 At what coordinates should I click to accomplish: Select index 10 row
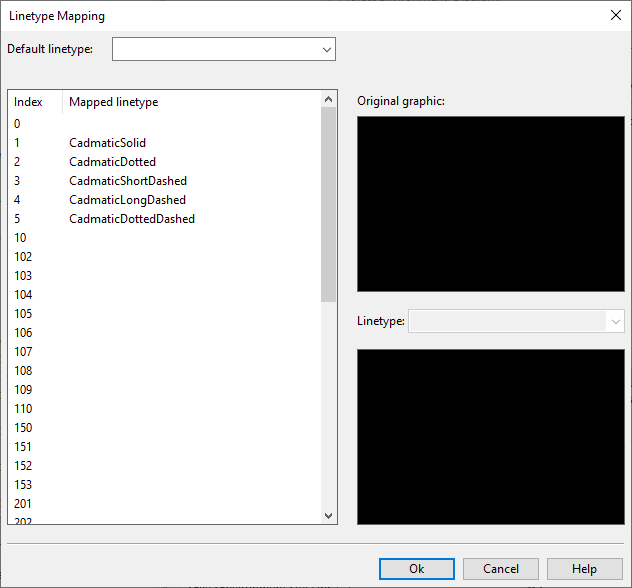click(x=21, y=238)
